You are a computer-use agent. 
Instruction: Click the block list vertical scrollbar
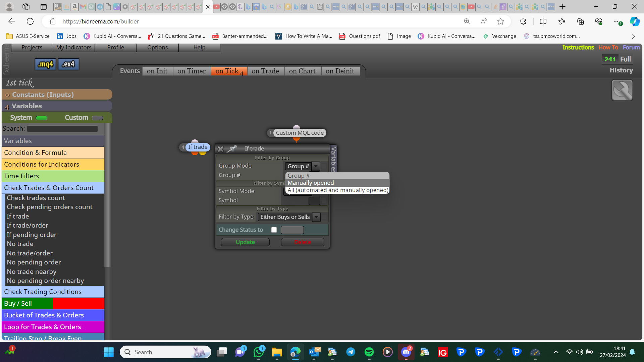pos(108,195)
